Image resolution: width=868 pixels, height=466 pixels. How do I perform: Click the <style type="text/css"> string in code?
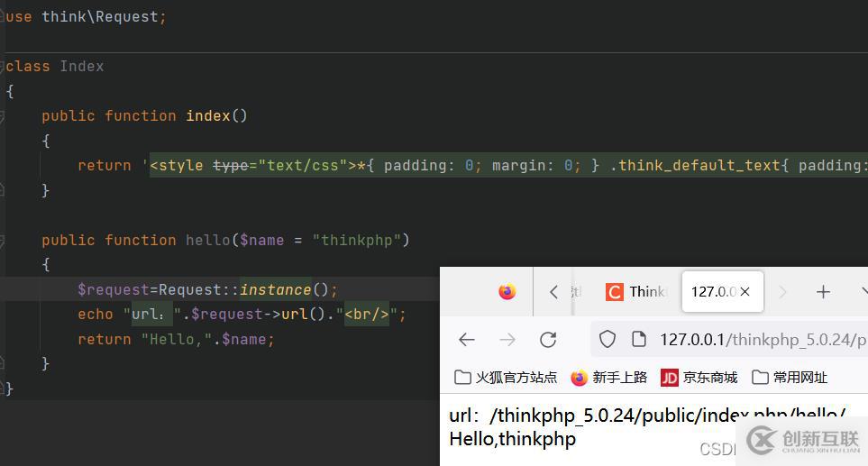pos(253,166)
